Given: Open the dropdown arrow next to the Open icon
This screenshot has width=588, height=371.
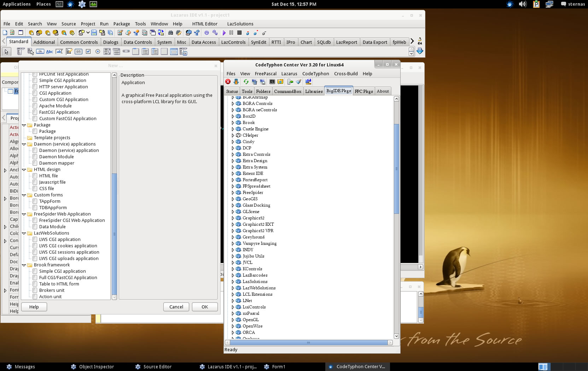Looking at the screenshot, I should [88, 33].
